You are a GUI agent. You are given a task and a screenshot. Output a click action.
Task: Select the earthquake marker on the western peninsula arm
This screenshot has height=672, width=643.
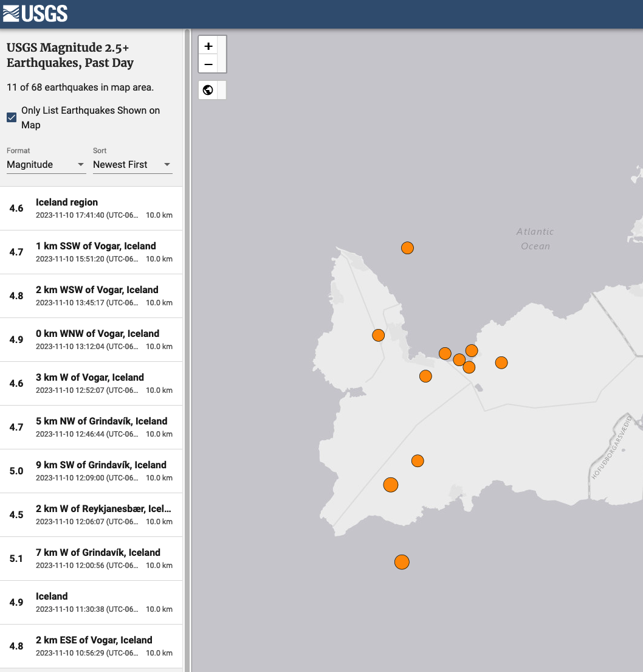click(378, 335)
